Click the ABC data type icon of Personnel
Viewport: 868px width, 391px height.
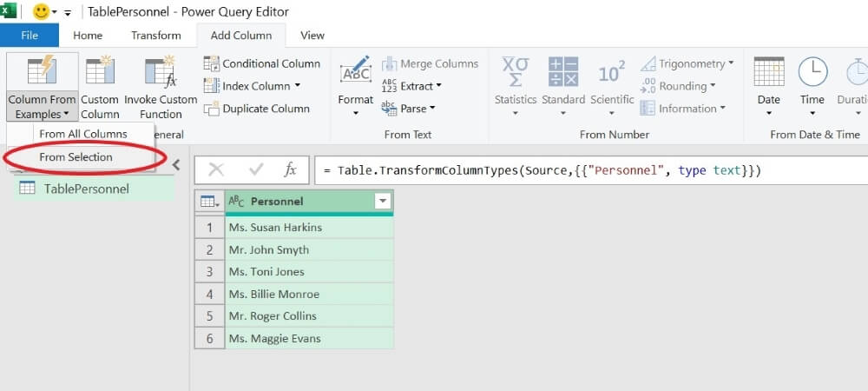[x=236, y=202]
